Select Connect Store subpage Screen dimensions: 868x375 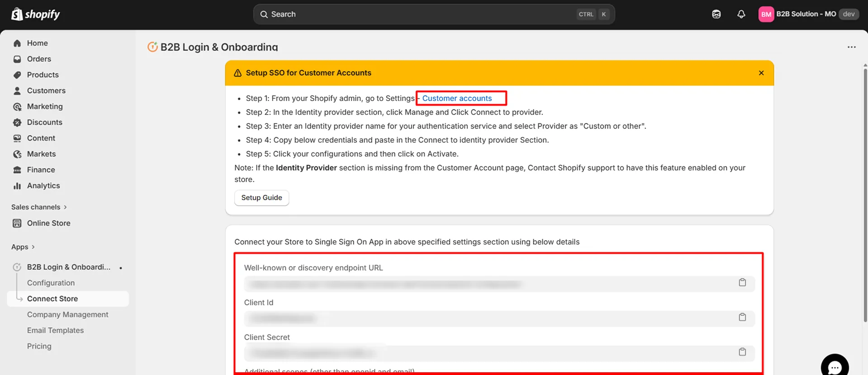tap(68, 299)
